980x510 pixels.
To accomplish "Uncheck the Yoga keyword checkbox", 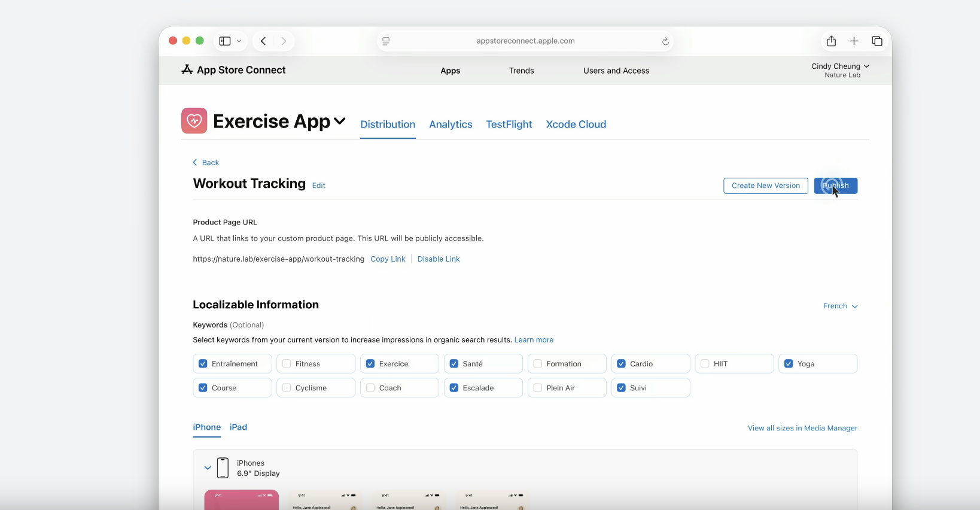I will tap(789, 364).
